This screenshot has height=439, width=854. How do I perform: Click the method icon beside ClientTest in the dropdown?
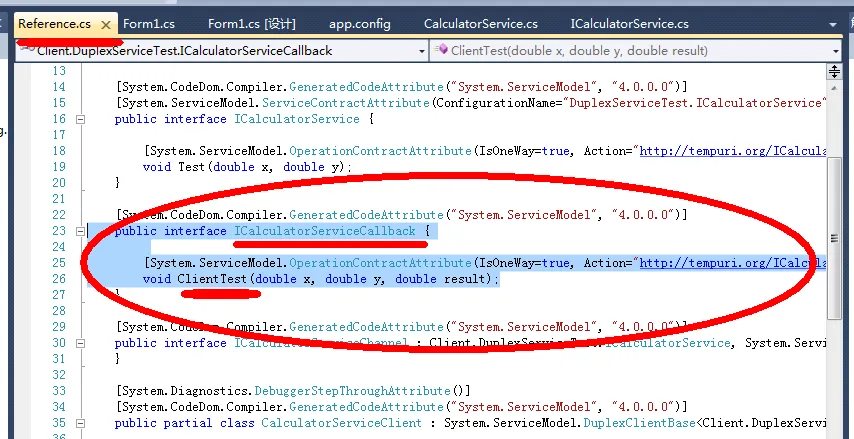coord(441,50)
